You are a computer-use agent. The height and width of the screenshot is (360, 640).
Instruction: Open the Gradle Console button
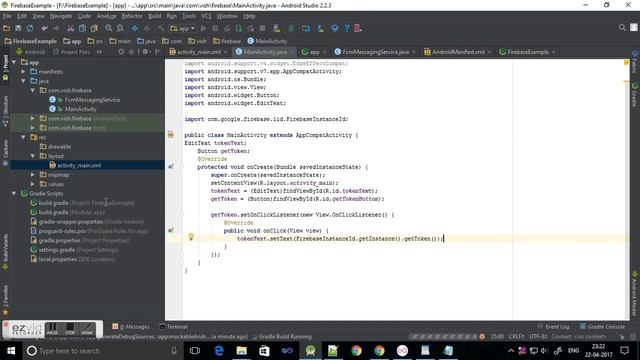(602, 327)
